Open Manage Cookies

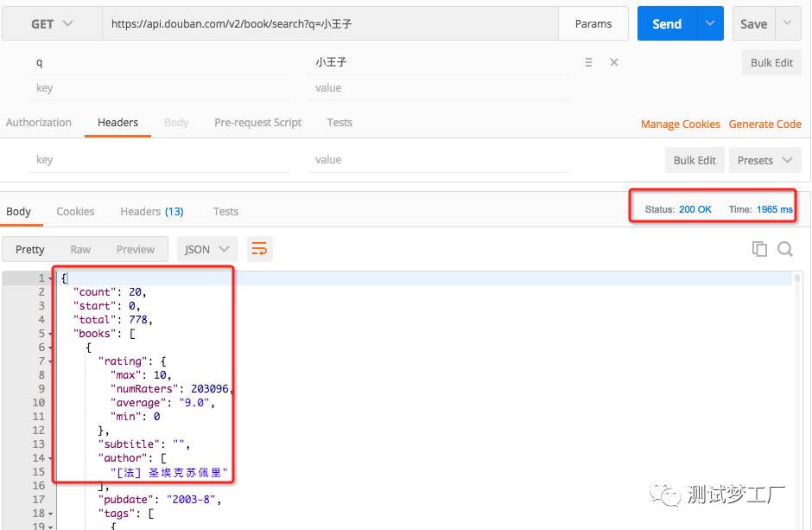tap(681, 125)
